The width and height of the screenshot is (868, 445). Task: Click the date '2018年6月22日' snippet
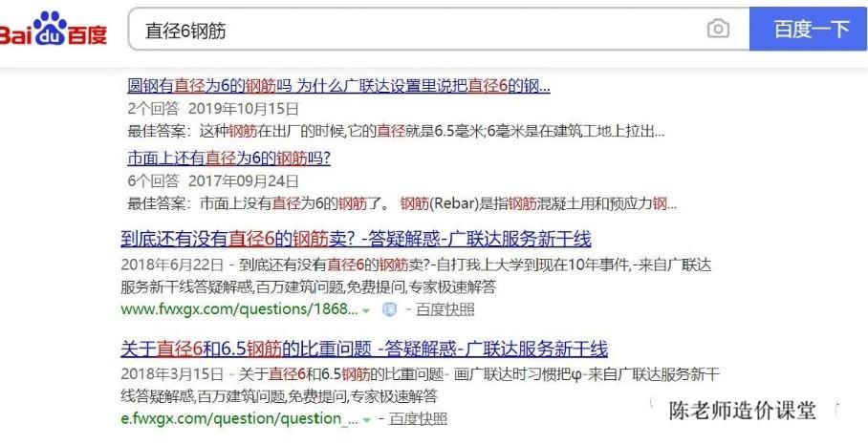coord(172,265)
